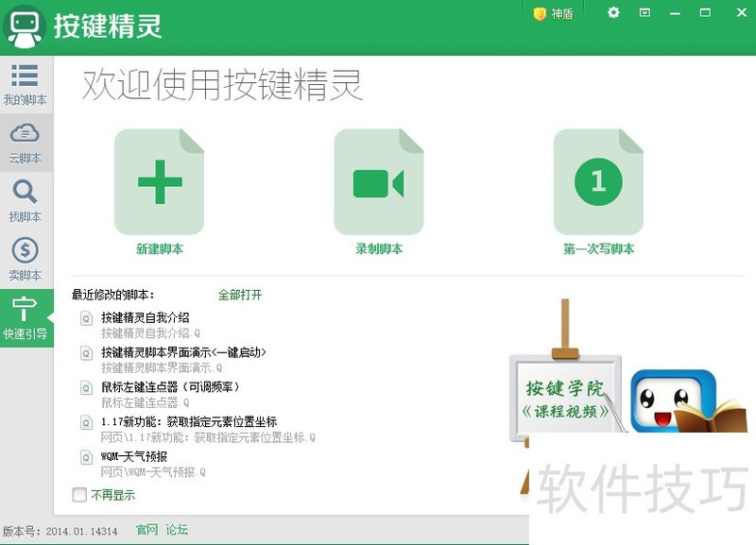Click the 第一次写脚本 text label
Viewport: 756px width, 545px height.
click(x=598, y=249)
